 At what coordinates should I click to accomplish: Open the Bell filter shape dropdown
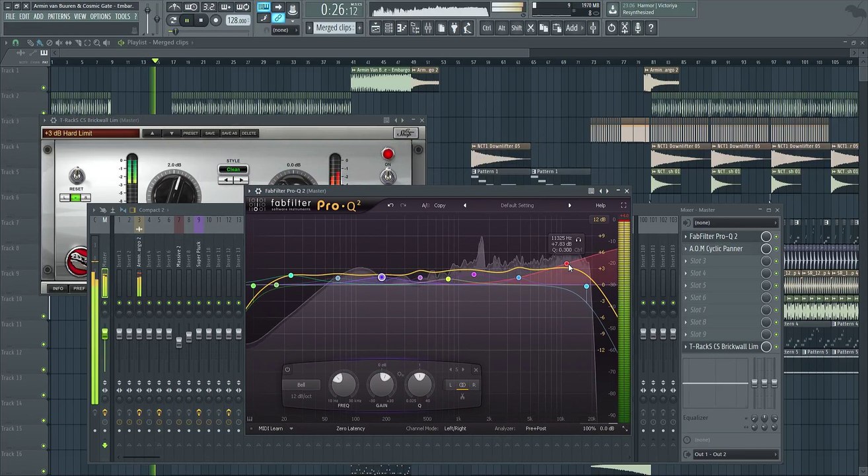coord(301,385)
